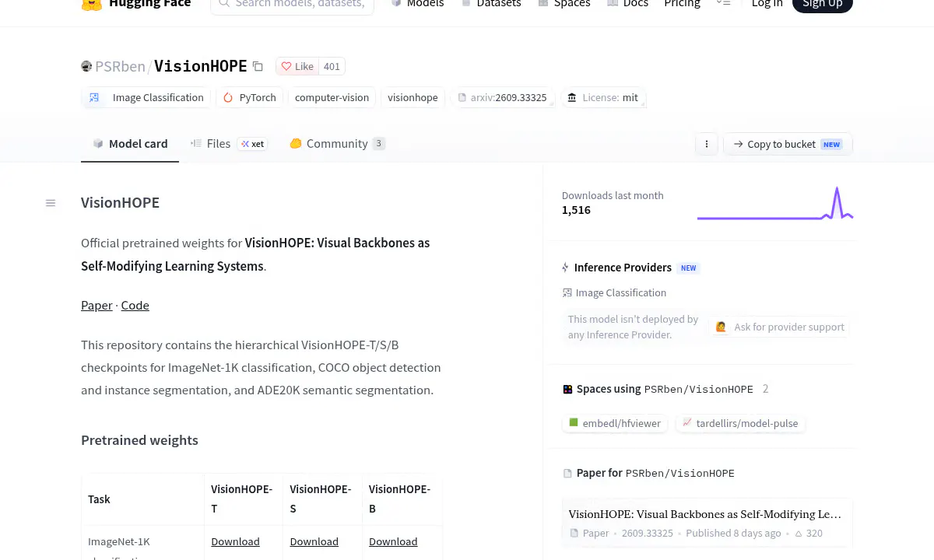The width and height of the screenshot is (934, 560).
Task: Download VisionHOPE-T ImageNet-1K weights
Action: 235,541
